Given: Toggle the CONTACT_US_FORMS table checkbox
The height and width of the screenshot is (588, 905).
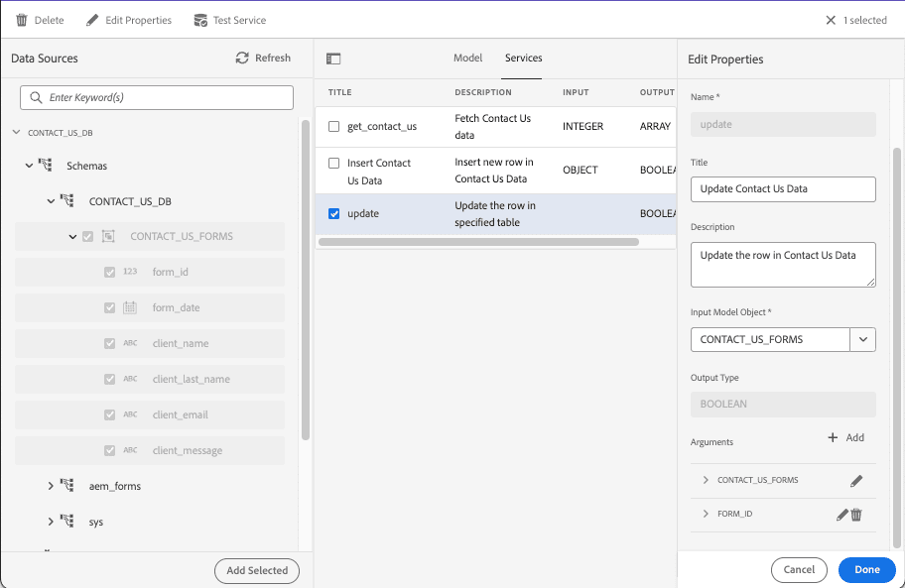Looking at the screenshot, I should click(87, 236).
